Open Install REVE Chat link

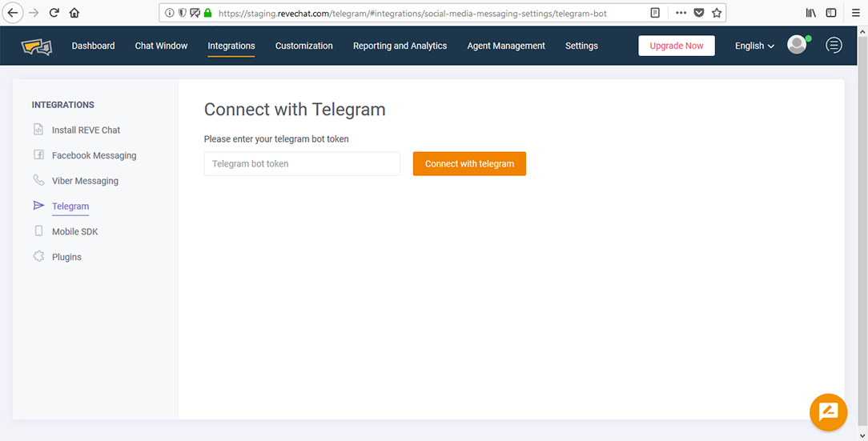click(86, 130)
